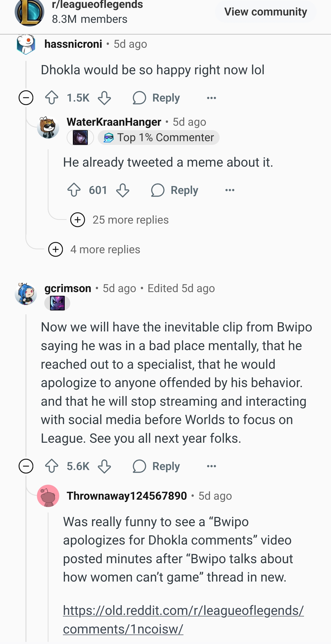331x644 pixels.
Task: Reply to WaterKraanHanger's comment
Action: pos(175,190)
